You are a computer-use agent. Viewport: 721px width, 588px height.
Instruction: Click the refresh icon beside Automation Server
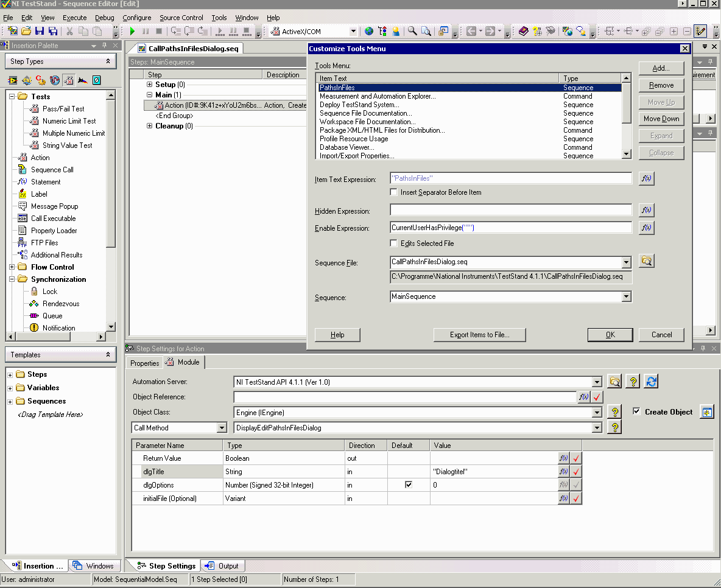coord(650,381)
